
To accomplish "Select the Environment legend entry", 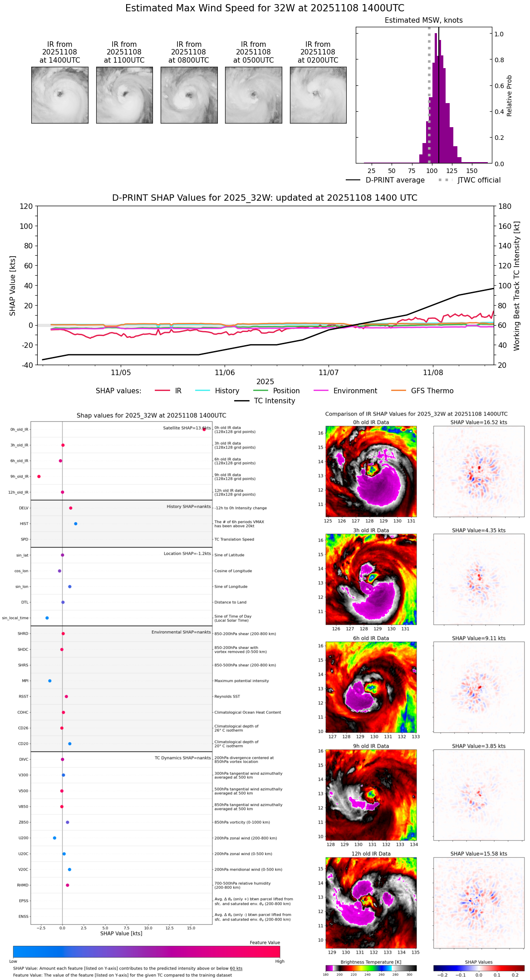I will [345, 391].
